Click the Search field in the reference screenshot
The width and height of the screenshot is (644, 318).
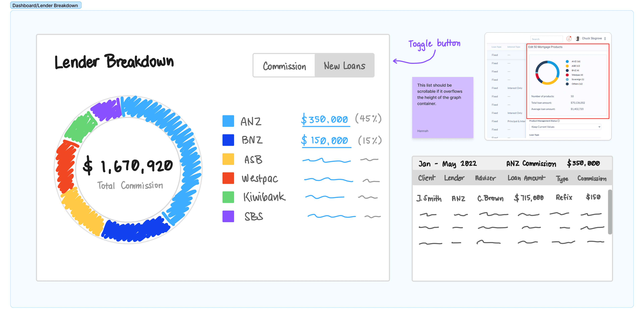[x=546, y=39]
